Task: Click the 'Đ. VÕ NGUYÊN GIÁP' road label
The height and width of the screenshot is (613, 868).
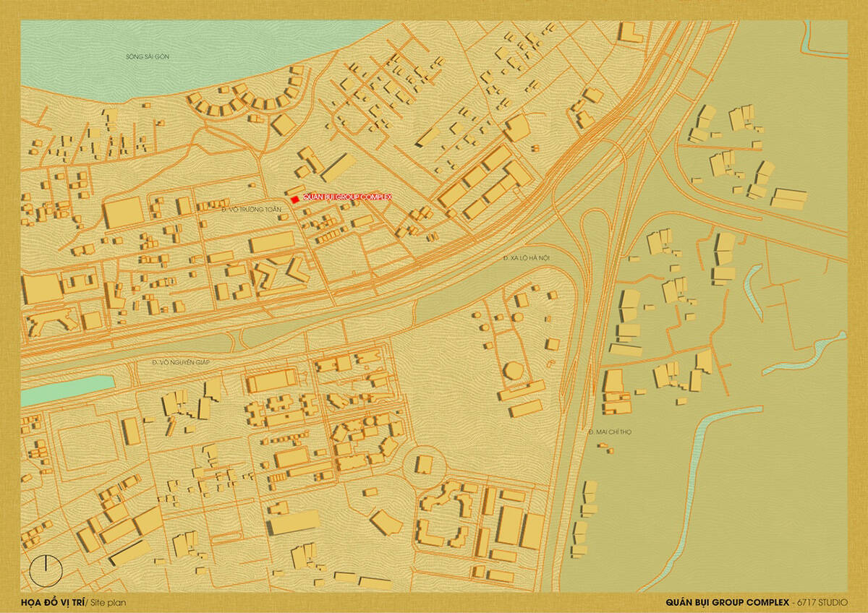Action: (x=180, y=361)
